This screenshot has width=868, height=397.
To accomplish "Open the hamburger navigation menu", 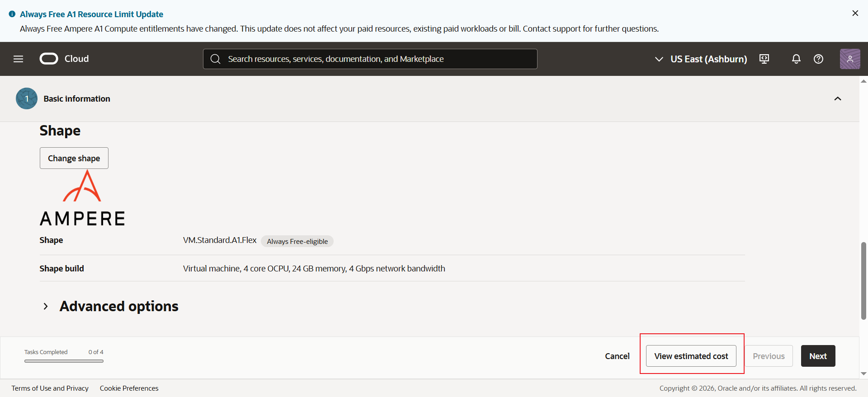I will point(18,59).
